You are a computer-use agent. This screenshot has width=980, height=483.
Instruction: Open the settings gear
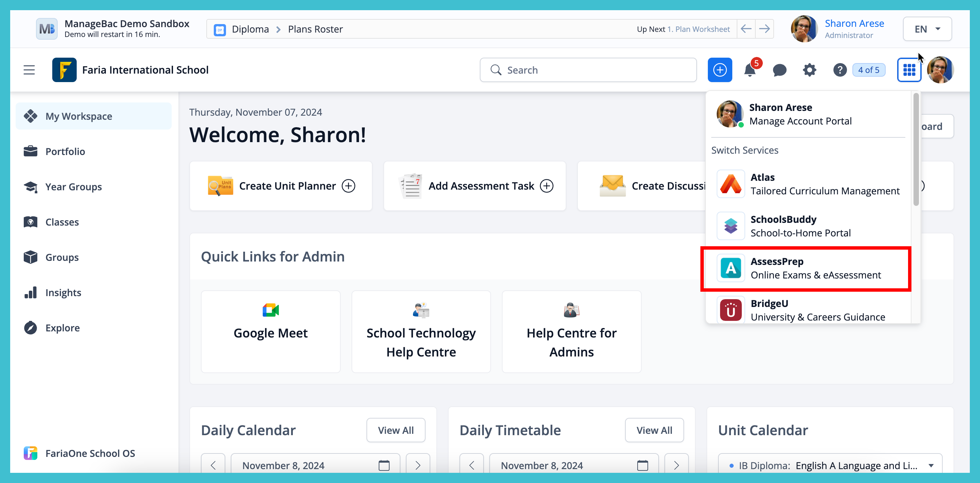click(809, 70)
